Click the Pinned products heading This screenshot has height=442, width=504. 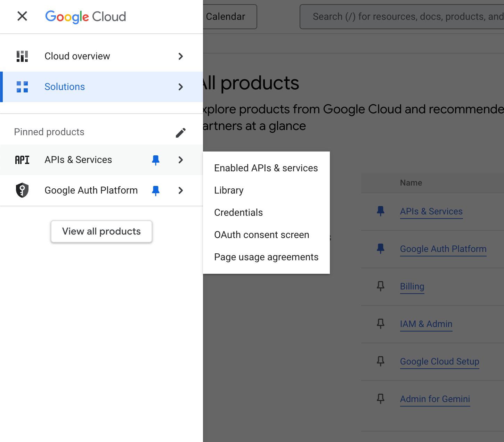tap(49, 132)
